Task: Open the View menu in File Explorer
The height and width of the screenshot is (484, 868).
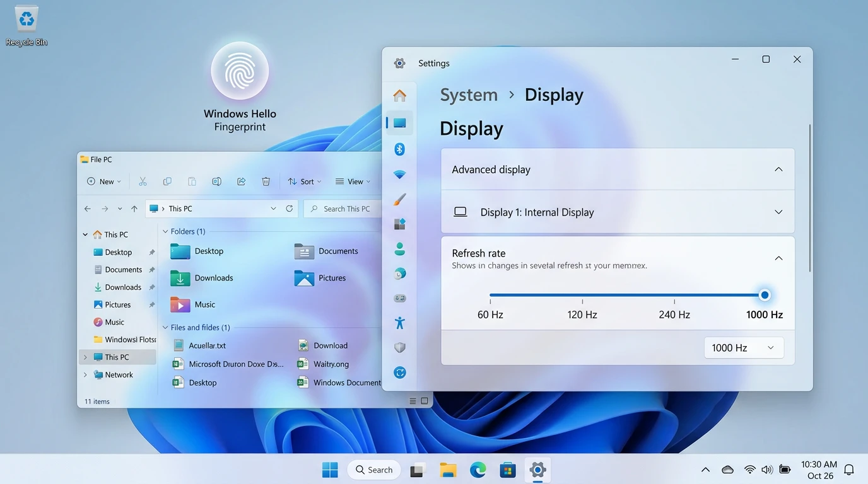Action: (353, 181)
